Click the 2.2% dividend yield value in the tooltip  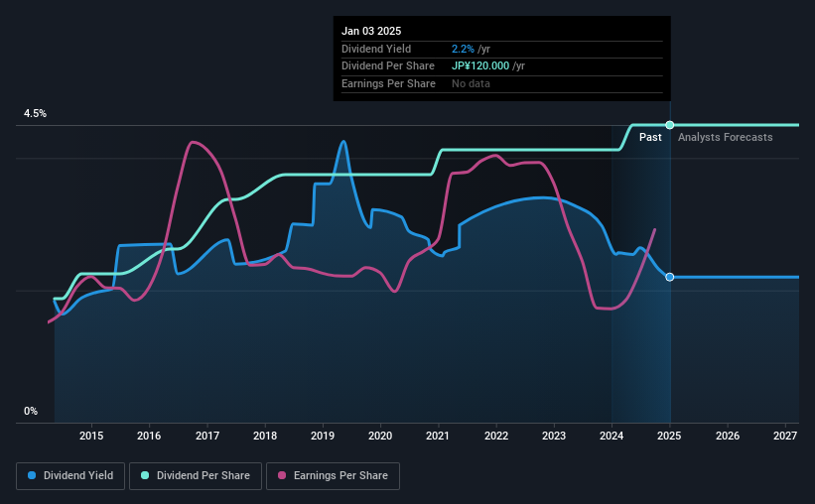[x=463, y=49]
